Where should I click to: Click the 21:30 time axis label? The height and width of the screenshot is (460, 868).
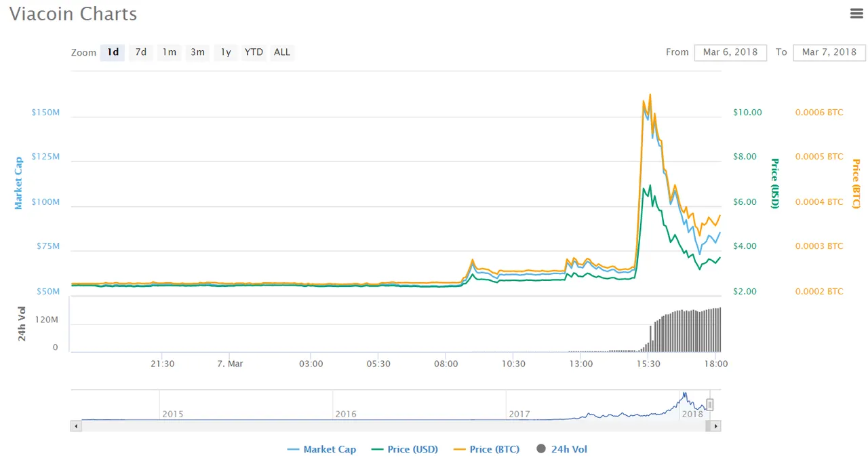point(163,364)
